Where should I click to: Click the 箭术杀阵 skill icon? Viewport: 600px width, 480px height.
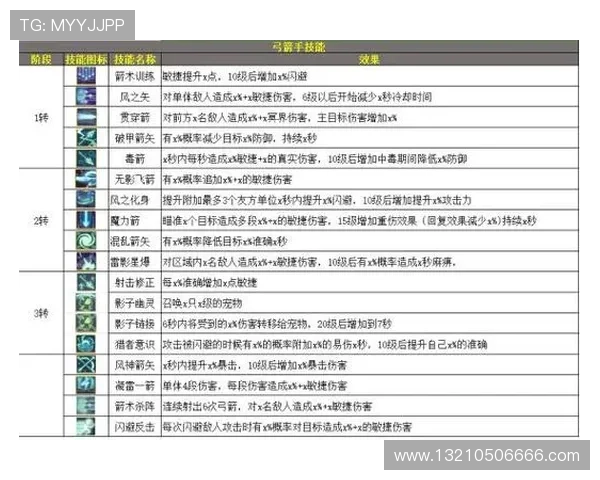pos(86,406)
